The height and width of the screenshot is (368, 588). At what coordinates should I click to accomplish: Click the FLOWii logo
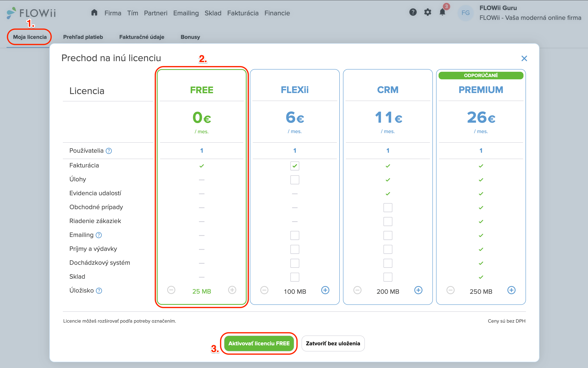coord(31,13)
